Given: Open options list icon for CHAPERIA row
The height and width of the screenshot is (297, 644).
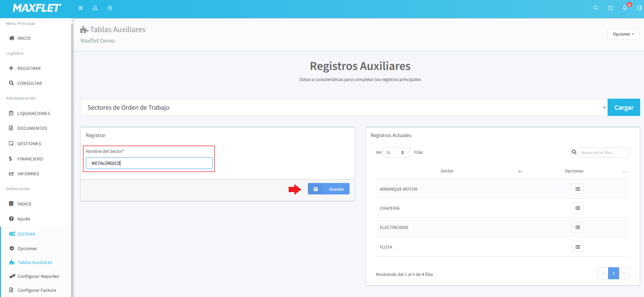Looking at the screenshot, I should pyautogui.click(x=577, y=208).
